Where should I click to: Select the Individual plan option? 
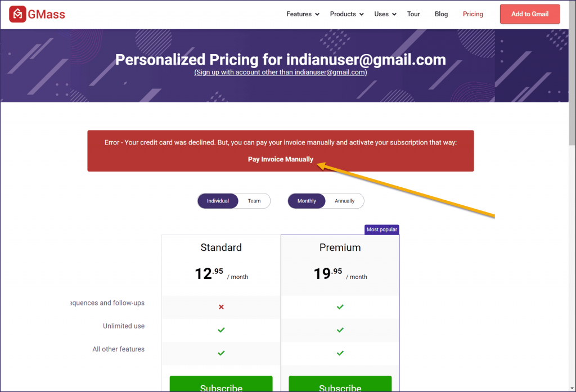click(x=218, y=201)
